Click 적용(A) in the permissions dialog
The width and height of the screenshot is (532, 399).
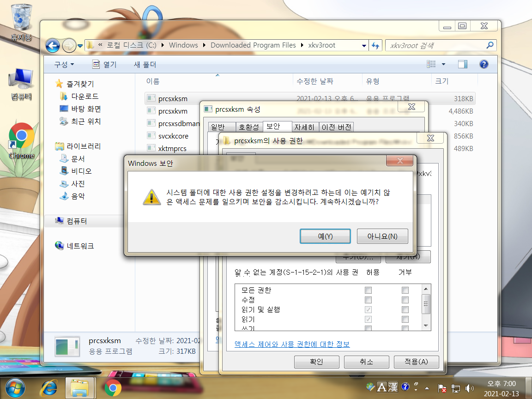coord(416,362)
